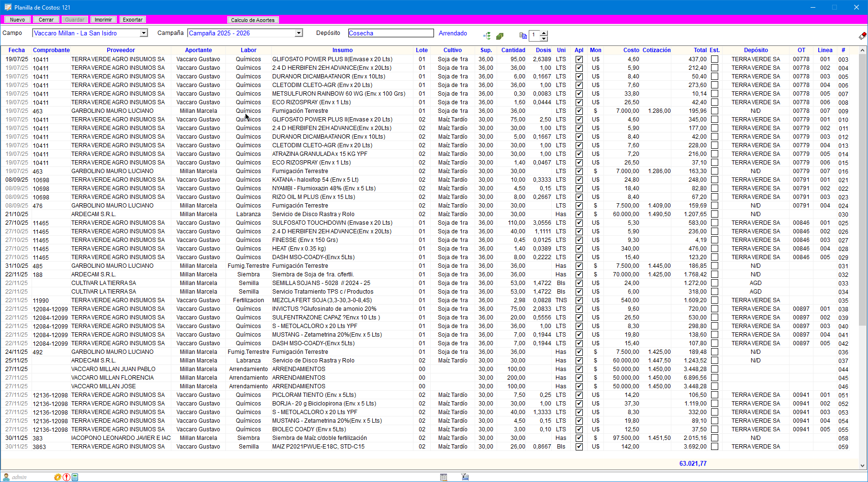Screen dimensions: 868x482
Task: Sort by the Proveedor column header
Action: tap(121, 50)
